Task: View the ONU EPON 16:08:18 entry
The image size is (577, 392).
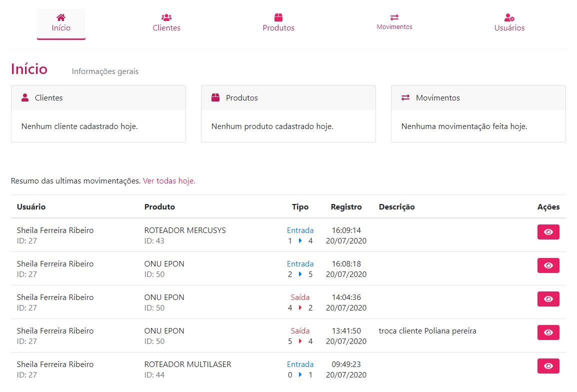Action: point(548,265)
